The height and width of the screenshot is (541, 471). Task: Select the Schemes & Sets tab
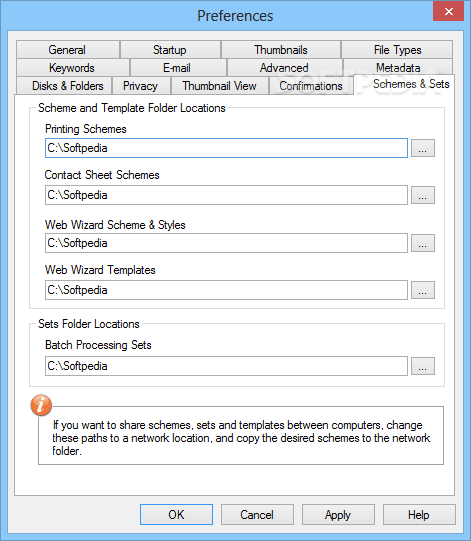pos(404,84)
